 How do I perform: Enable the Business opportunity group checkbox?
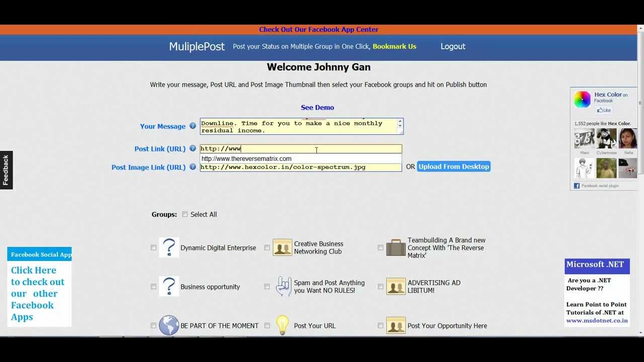(153, 287)
